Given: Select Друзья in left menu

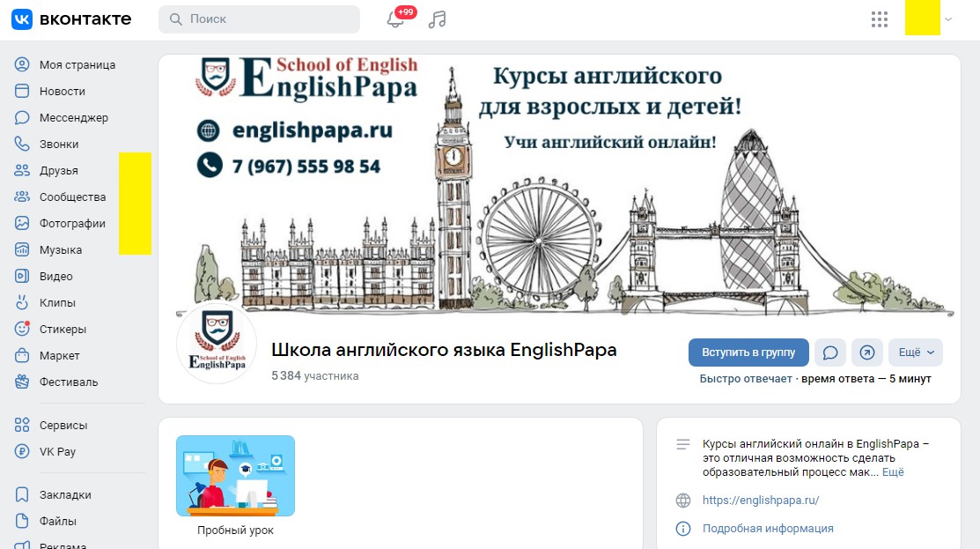Looking at the screenshot, I should coord(59,170).
